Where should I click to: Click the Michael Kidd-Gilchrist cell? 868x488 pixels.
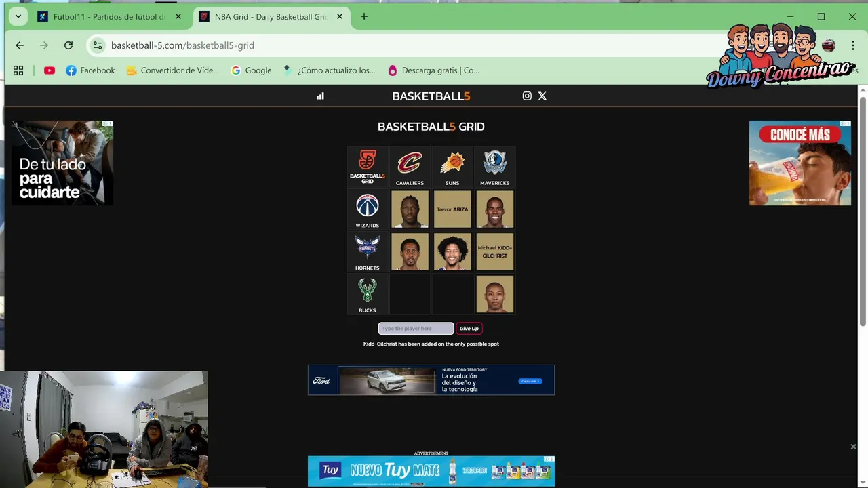pyautogui.click(x=495, y=252)
